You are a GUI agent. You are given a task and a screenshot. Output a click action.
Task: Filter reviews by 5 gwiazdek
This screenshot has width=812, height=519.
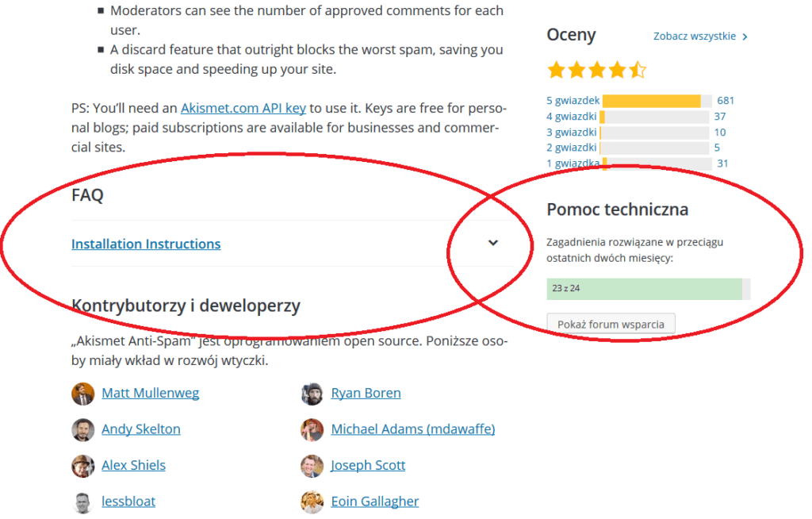(573, 101)
